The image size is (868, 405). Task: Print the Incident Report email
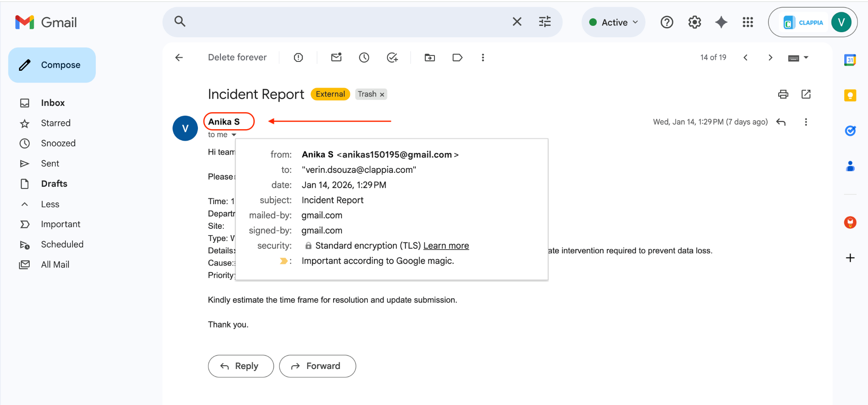783,94
